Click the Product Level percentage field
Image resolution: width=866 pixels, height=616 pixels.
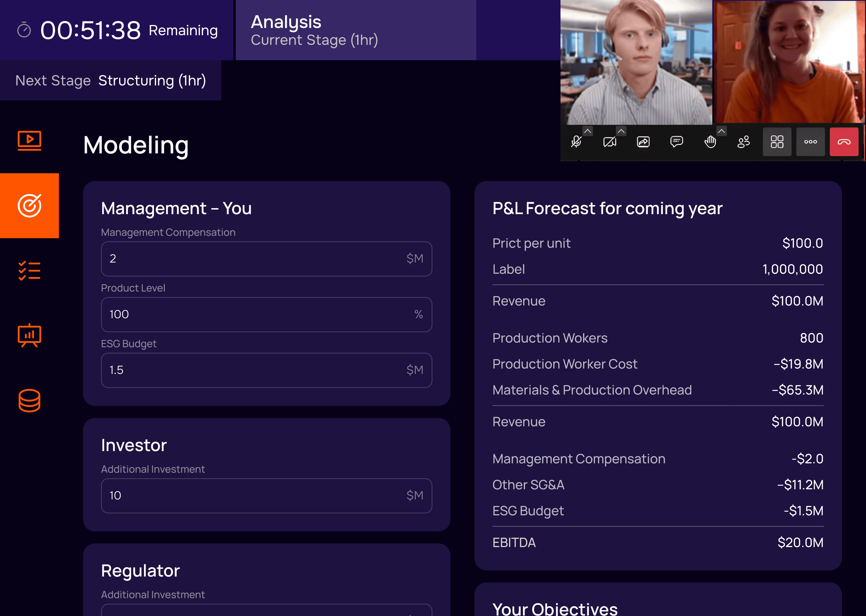(x=266, y=314)
